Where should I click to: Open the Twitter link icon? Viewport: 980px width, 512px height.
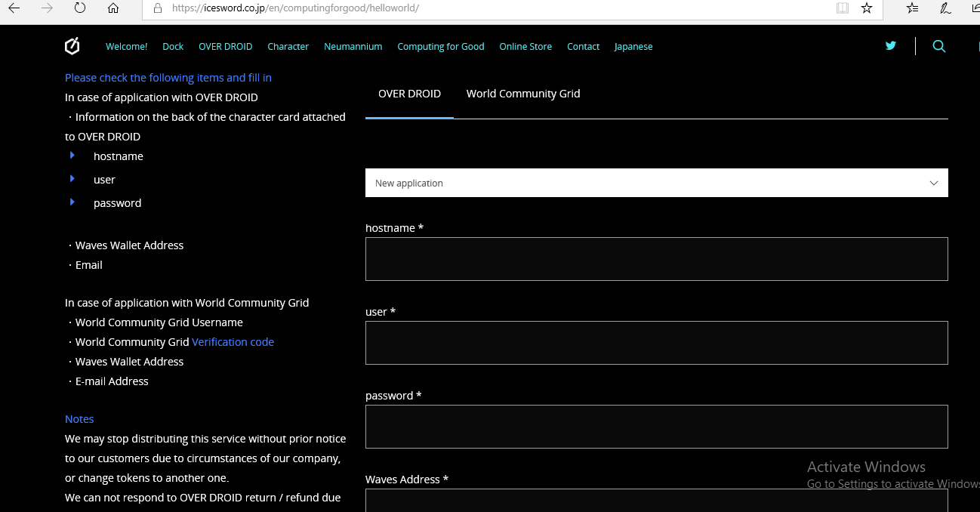[891, 46]
